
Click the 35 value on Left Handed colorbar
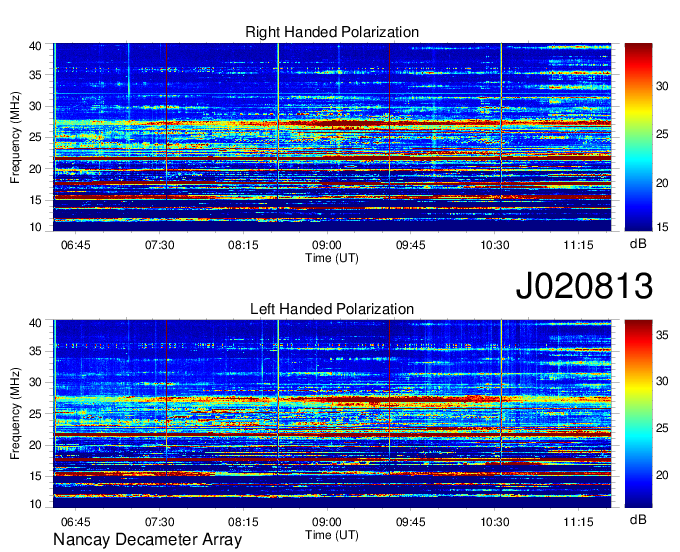(662, 335)
